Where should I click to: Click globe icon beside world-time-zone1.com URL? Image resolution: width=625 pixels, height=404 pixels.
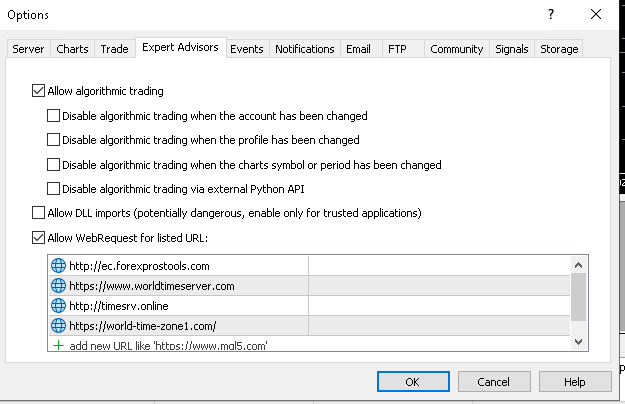click(x=58, y=326)
